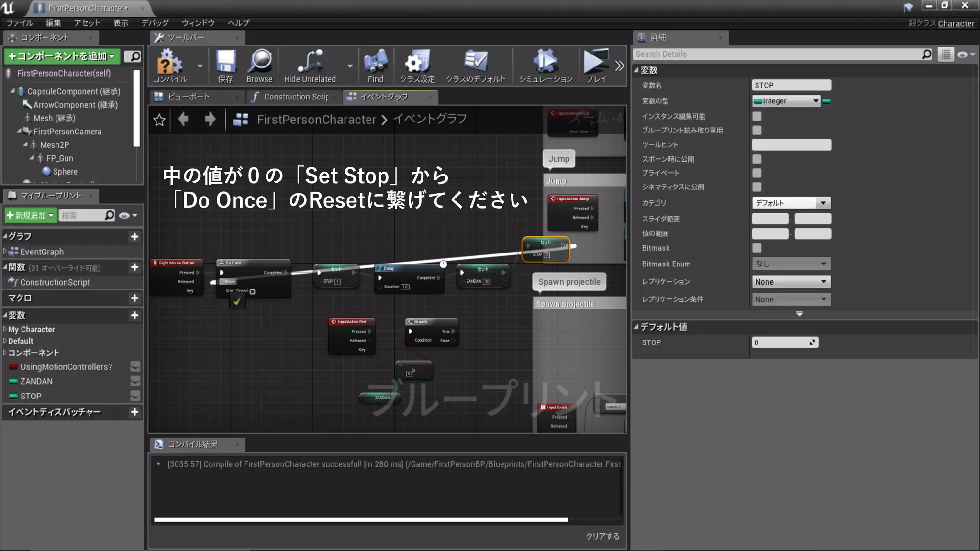The image size is (980, 551).
Task: Open My Blueprint view options eye dropdown
Action: pos(128,215)
